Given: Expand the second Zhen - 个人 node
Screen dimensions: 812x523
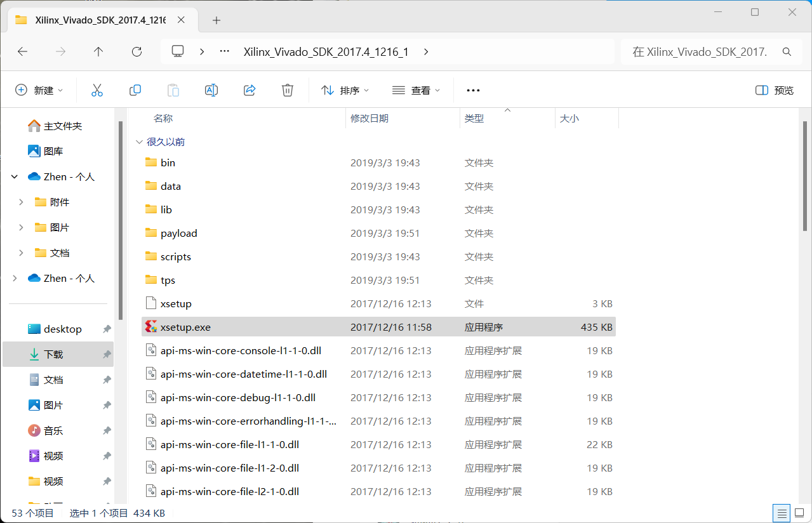Looking at the screenshot, I should (15, 278).
